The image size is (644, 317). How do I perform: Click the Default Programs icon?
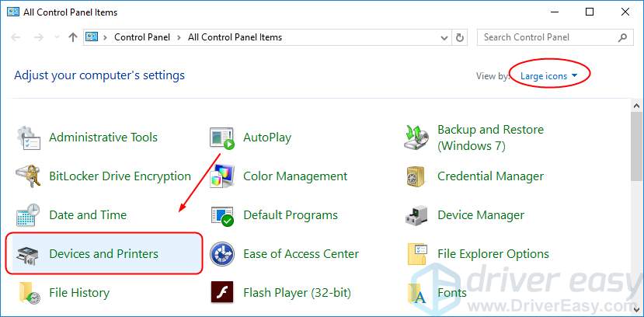tap(222, 215)
